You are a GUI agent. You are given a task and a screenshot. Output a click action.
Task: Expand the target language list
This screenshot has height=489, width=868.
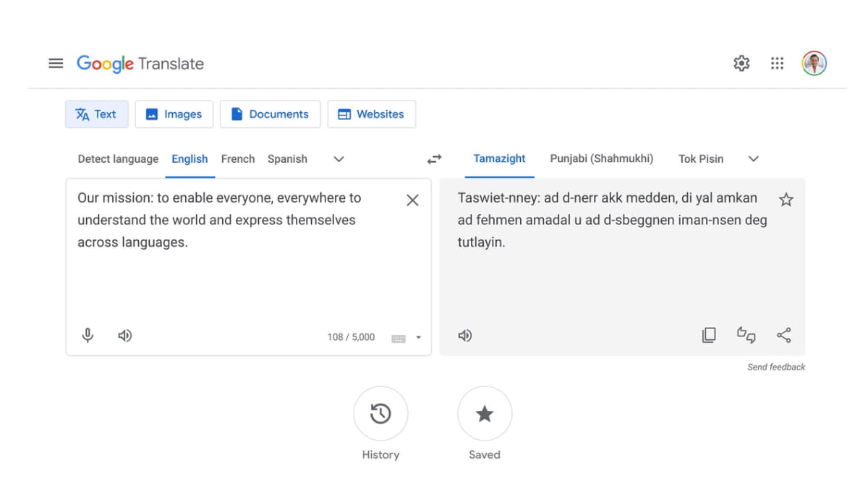[x=753, y=159]
